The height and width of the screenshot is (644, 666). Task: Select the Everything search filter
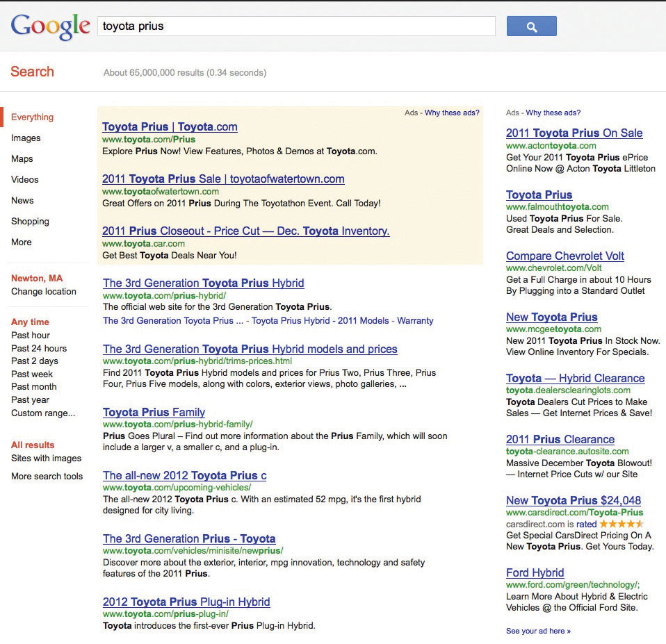(x=32, y=117)
